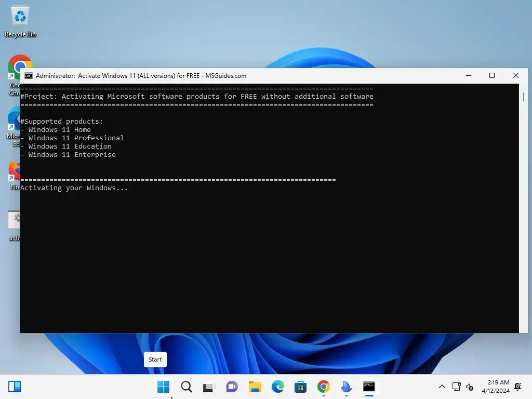
Task: Open the clock showing 2:19 AM
Action: click(496, 387)
